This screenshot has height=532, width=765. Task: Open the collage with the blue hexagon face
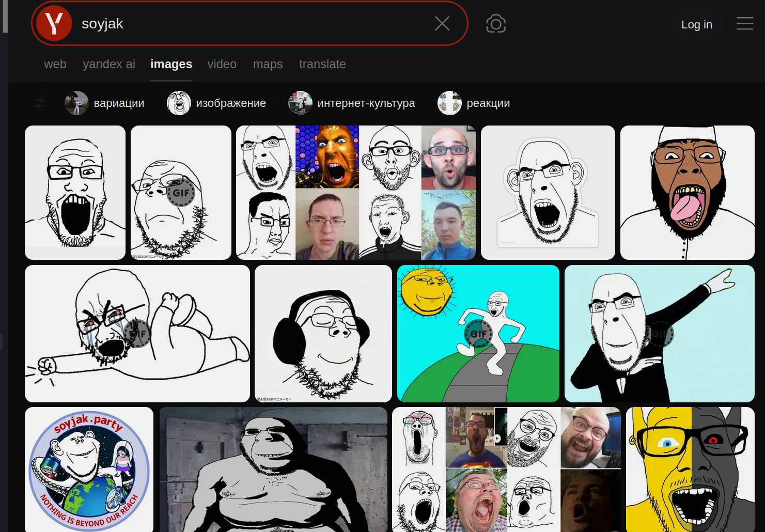point(356,193)
